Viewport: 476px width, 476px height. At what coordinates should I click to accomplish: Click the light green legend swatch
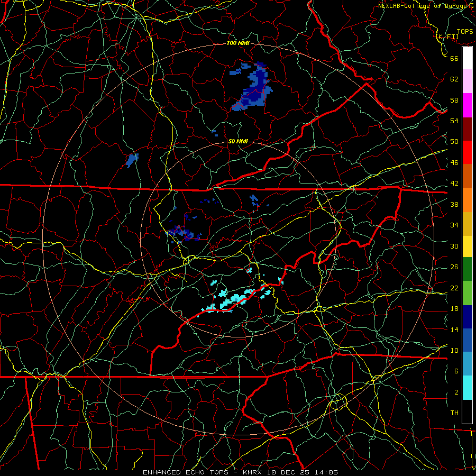click(467, 293)
